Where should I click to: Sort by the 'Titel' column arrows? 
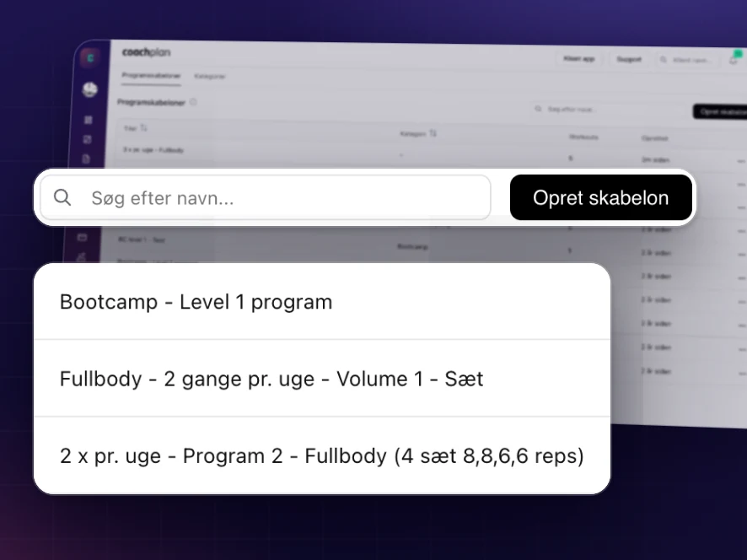[x=144, y=128]
